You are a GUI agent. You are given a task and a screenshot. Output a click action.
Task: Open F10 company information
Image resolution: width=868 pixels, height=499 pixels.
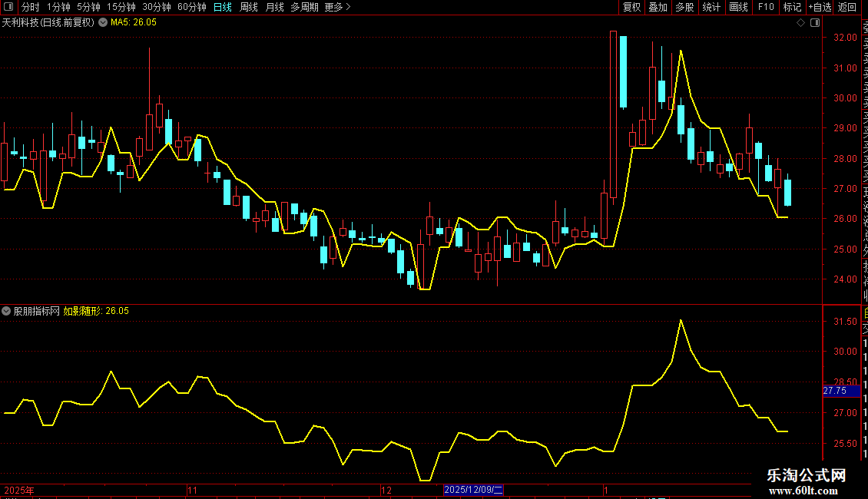pos(766,7)
